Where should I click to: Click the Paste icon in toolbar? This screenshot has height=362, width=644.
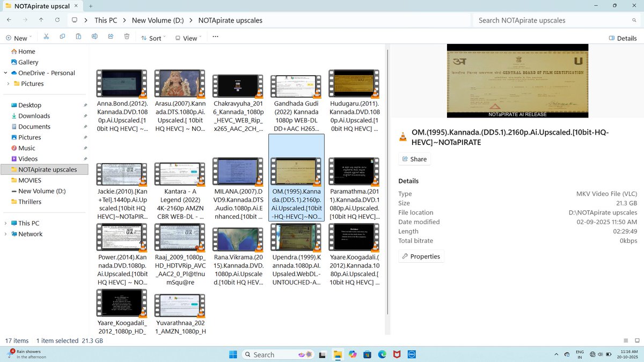(78, 37)
